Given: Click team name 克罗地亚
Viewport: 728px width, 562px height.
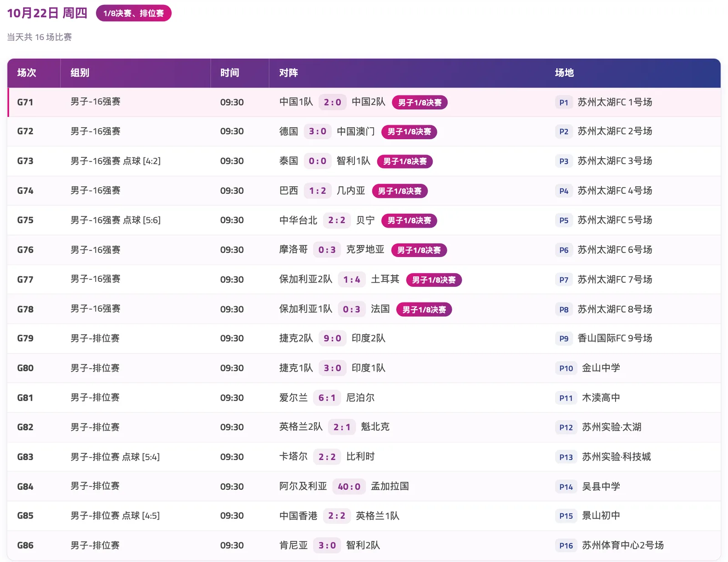Looking at the screenshot, I should tap(365, 250).
